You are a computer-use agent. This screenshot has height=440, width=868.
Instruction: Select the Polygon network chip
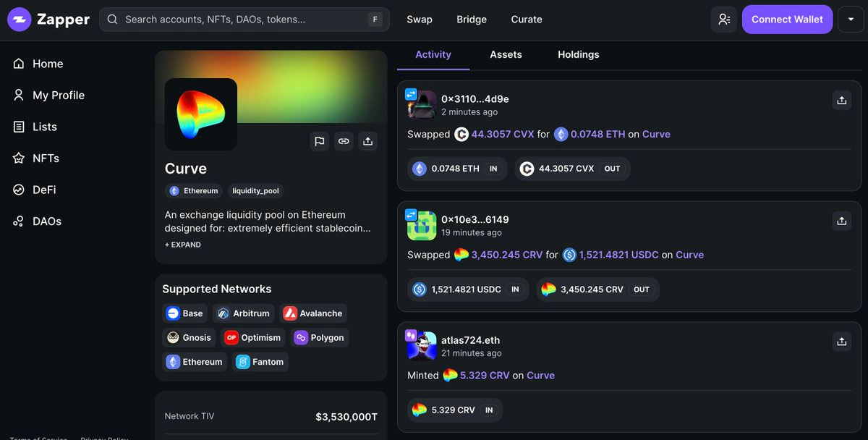pyautogui.click(x=320, y=337)
